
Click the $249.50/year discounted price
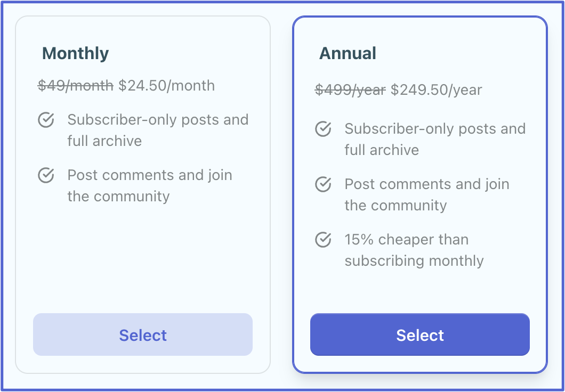(436, 89)
